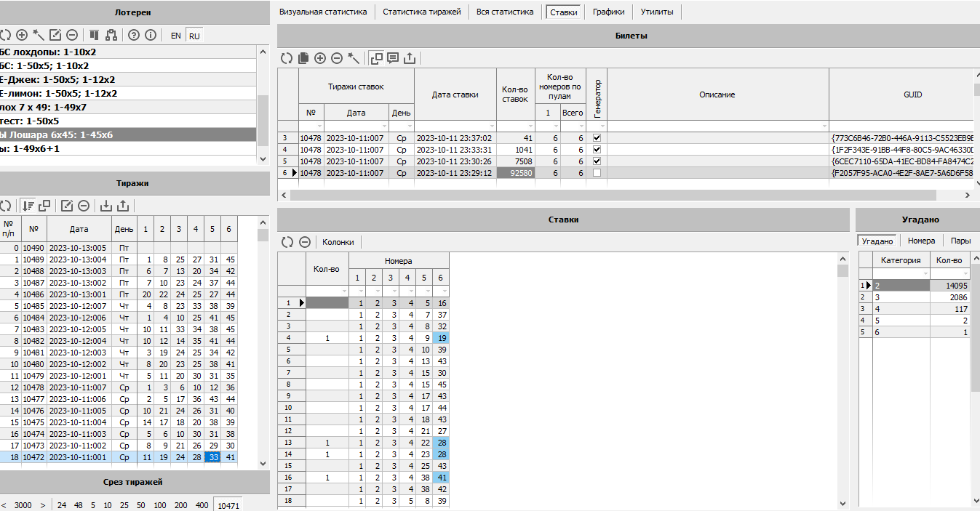Select the RU language toggle
The height and width of the screenshot is (511, 980).
[x=194, y=36]
